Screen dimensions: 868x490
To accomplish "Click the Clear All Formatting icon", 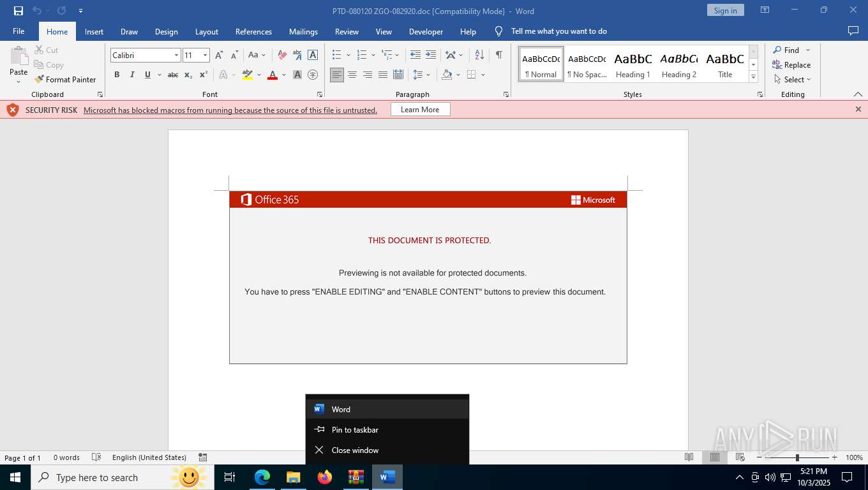I will coord(282,56).
